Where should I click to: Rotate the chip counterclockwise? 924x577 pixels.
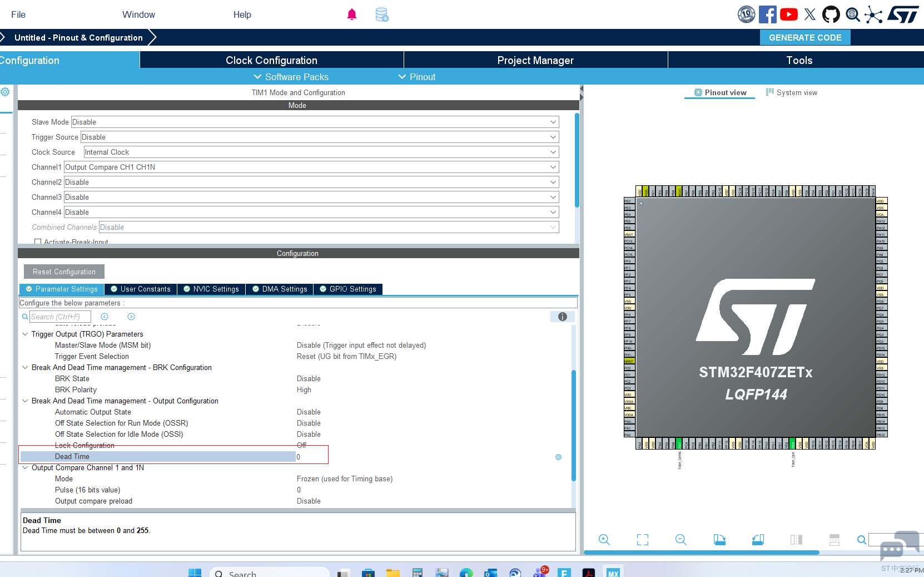[x=758, y=539]
